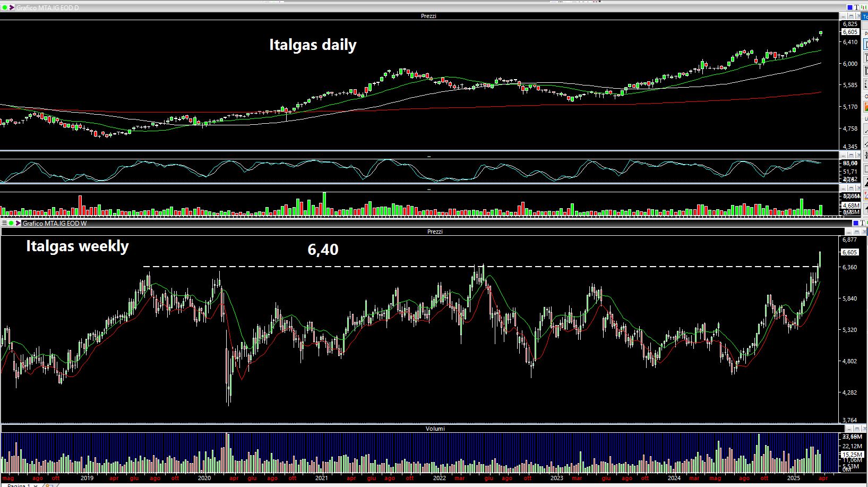This screenshot has height=487, width=868.
Task: Click the blue square icon in daily chart title bar
Action: (850, 7)
